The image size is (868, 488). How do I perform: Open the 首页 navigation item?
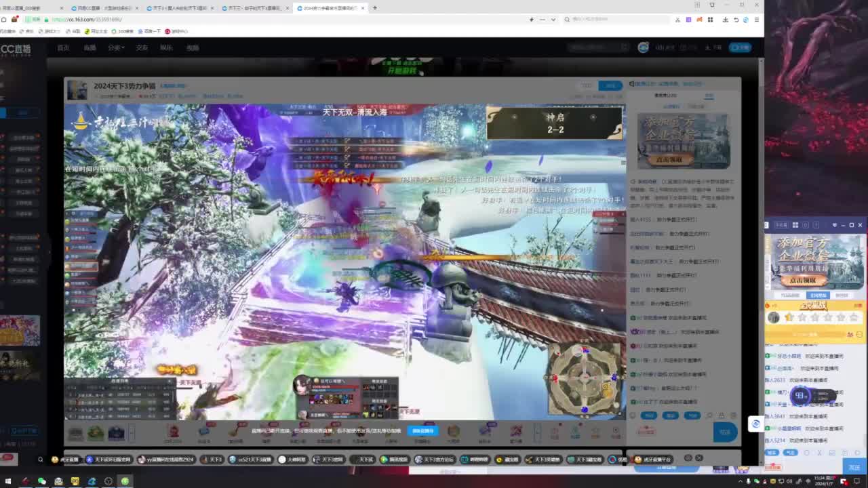pyautogui.click(x=63, y=48)
